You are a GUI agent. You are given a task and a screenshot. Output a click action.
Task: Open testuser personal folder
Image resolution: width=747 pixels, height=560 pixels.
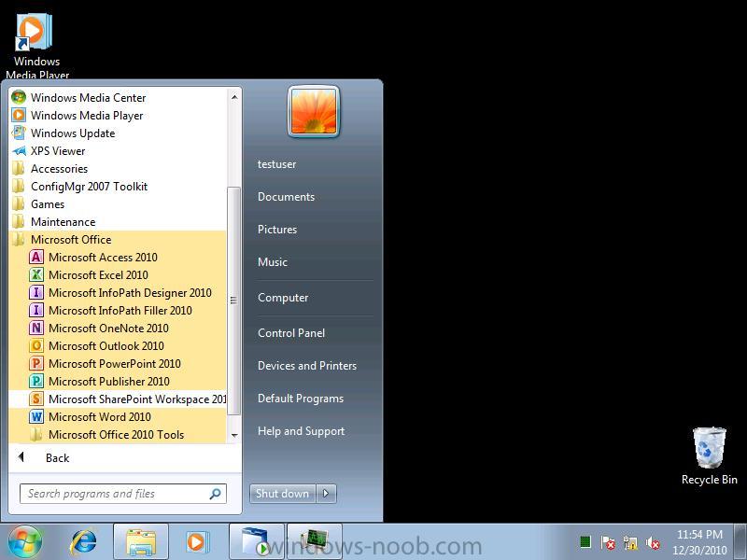pyautogui.click(x=276, y=164)
